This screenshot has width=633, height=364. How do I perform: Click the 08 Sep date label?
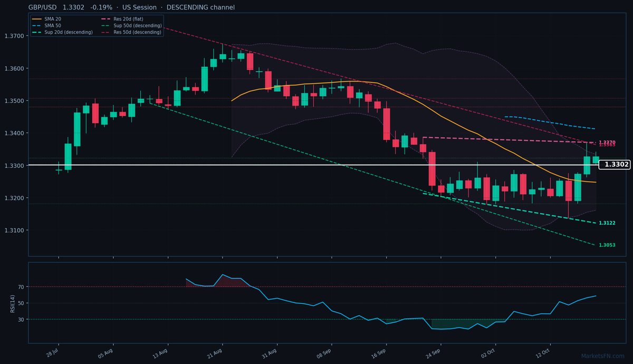pyautogui.click(x=324, y=353)
